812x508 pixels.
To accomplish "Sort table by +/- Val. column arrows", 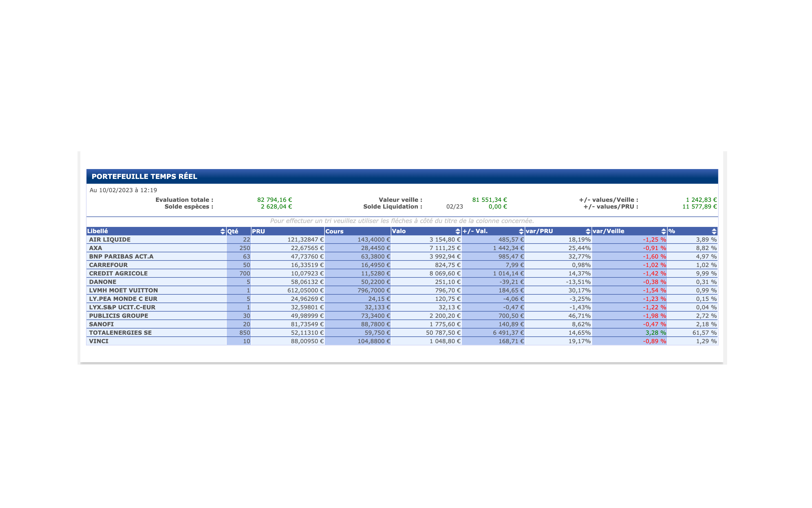I will coord(521,231).
